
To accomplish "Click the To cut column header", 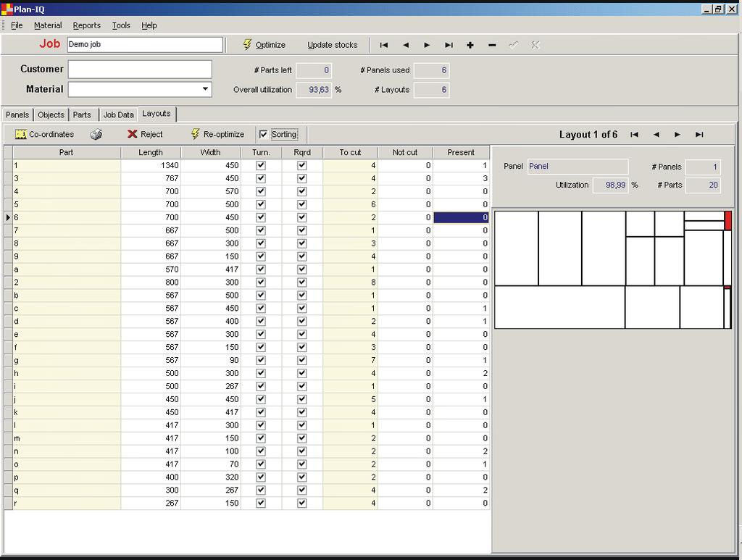I will (350, 152).
